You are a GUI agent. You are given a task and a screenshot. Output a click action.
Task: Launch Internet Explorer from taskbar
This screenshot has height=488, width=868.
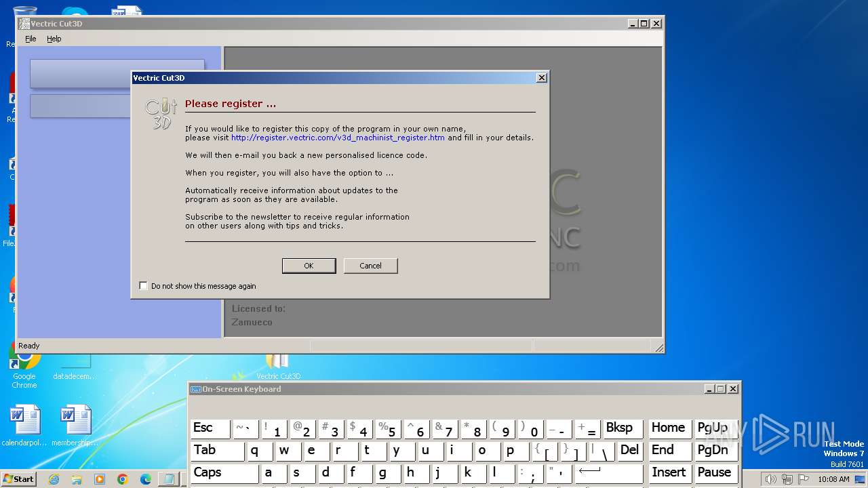click(x=54, y=479)
